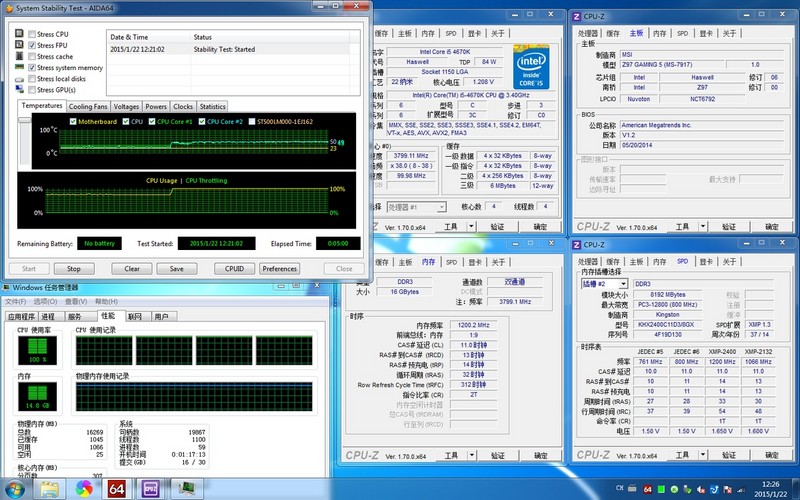Click 验证 in the CPU-Z SPD window
This screenshot has height=500, width=800.
(x=729, y=455)
